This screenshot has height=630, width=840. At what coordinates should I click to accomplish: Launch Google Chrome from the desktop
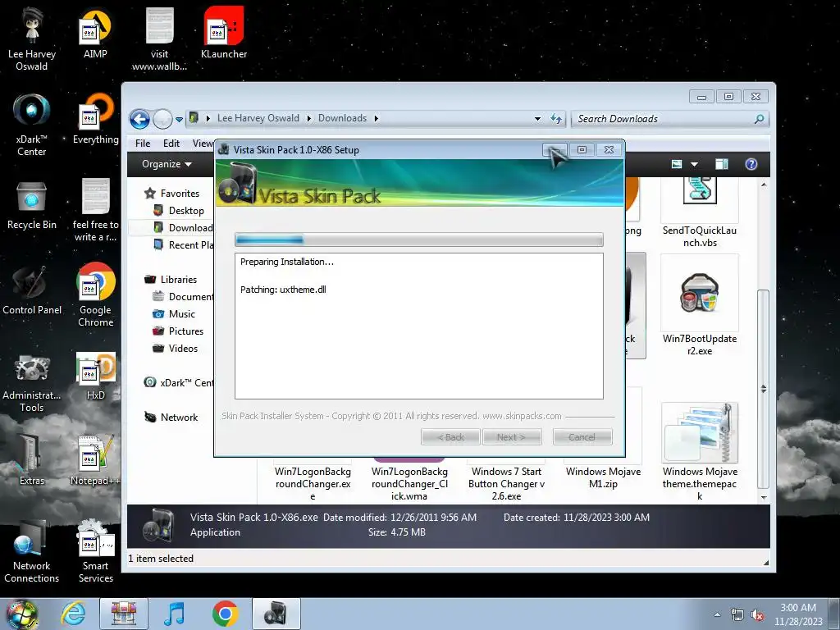coord(96,294)
